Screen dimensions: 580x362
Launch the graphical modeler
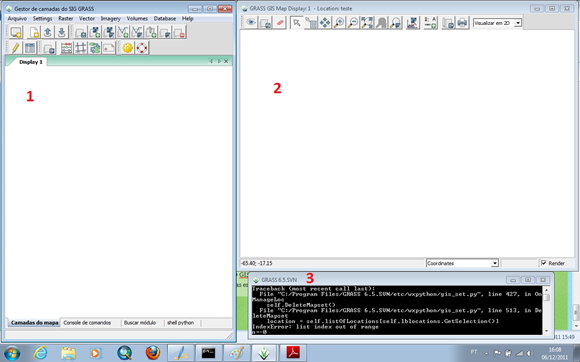tap(95, 48)
